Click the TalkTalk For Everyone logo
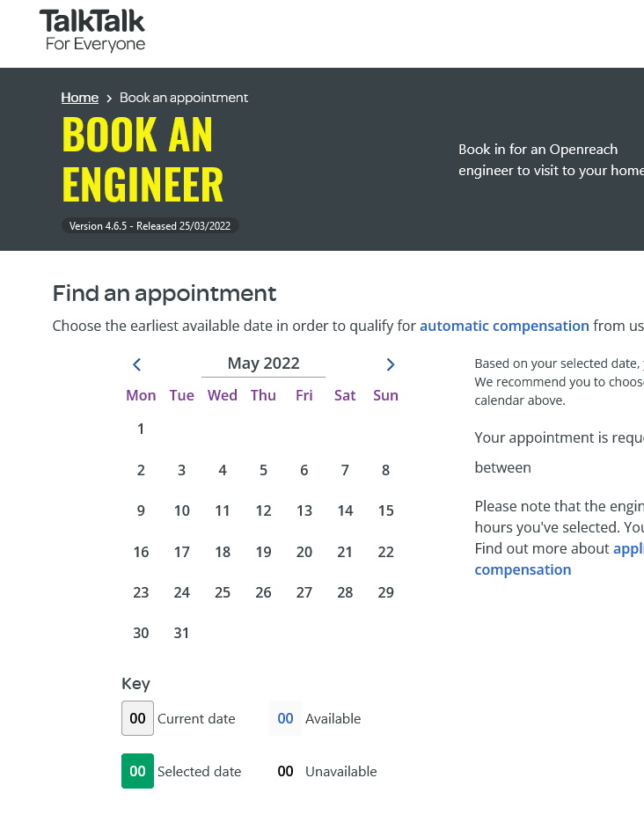 coord(92,31)
